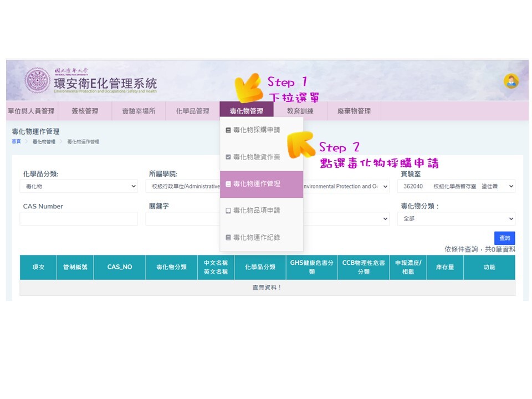Open 毒化物品項申請 menu entry

[256, 211]
